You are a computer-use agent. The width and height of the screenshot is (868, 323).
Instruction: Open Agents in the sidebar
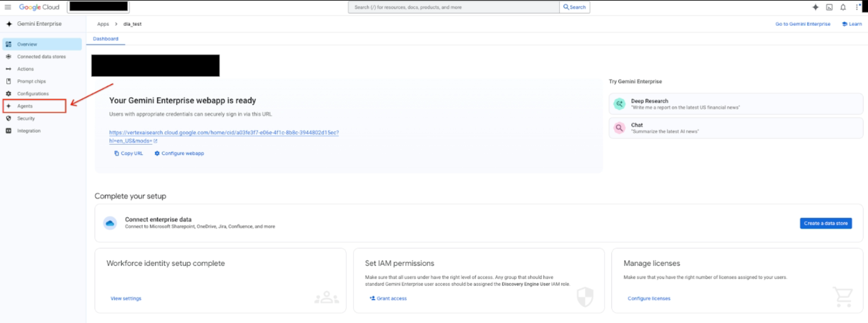coord(25,106)
